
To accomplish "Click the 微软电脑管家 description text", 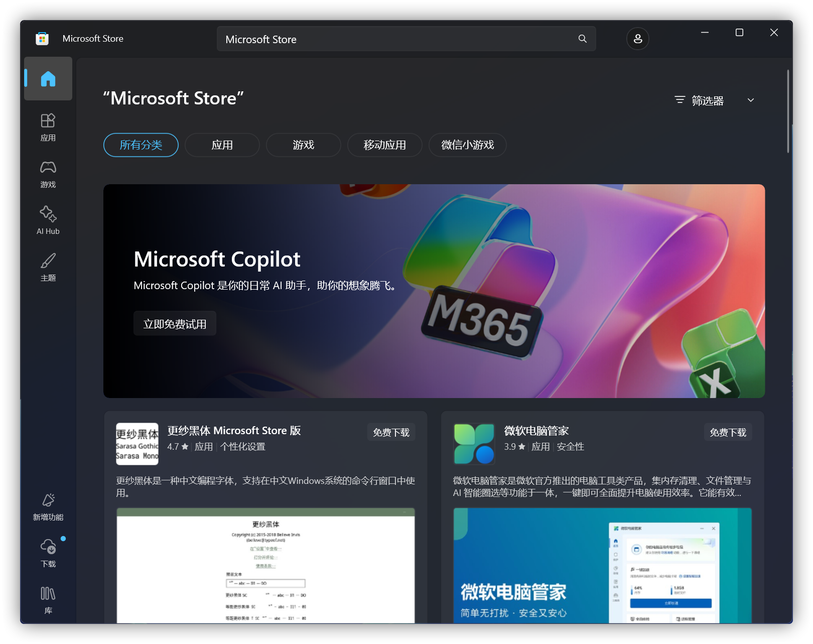I will point(602,487).
